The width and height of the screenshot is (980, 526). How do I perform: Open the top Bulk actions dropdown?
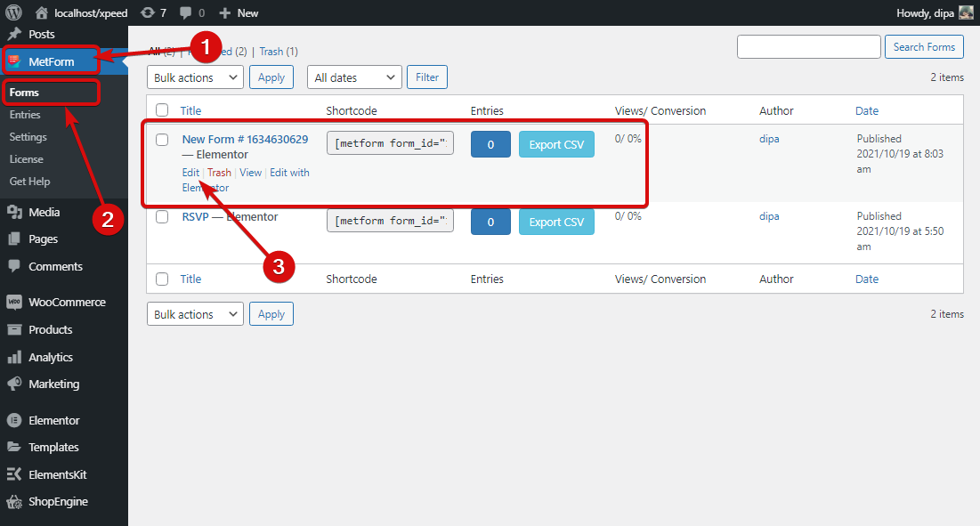pyautogui.click(x=195, y=77)
